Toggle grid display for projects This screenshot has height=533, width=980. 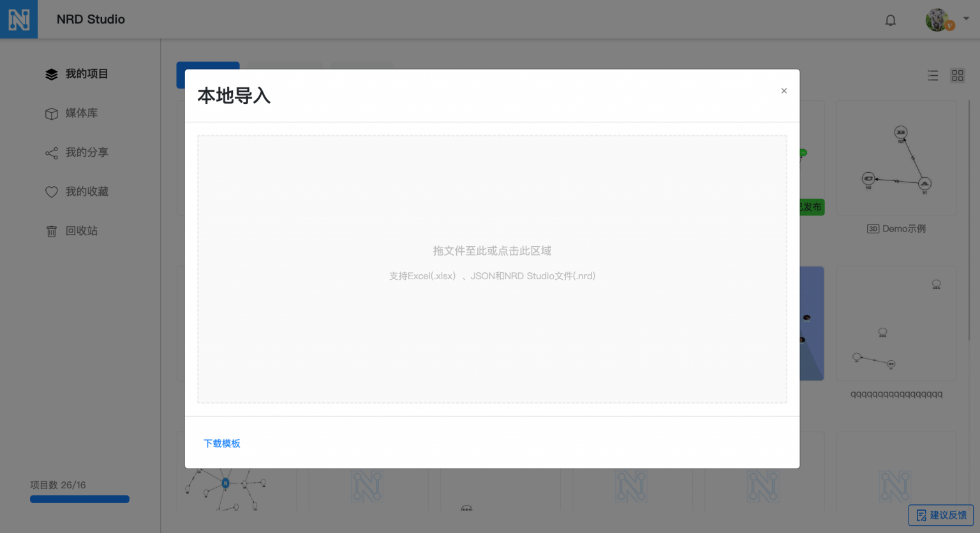[957, 75]
